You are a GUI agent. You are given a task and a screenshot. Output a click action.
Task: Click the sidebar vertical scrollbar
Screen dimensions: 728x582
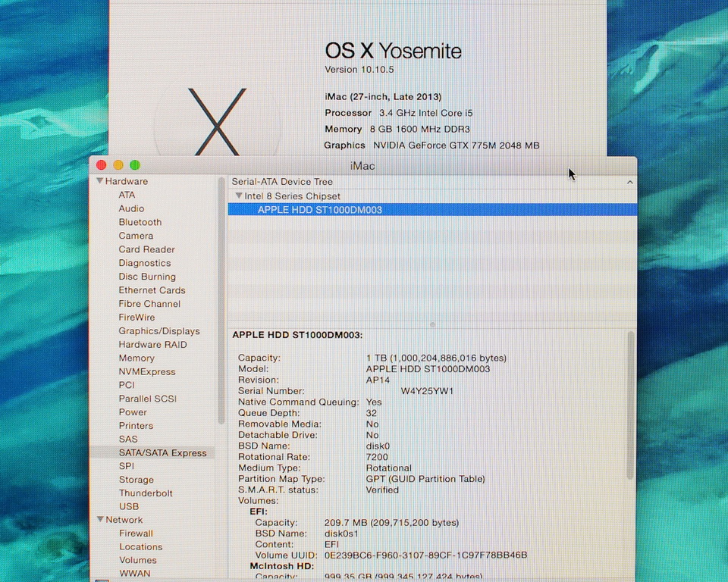click(221, 301)
